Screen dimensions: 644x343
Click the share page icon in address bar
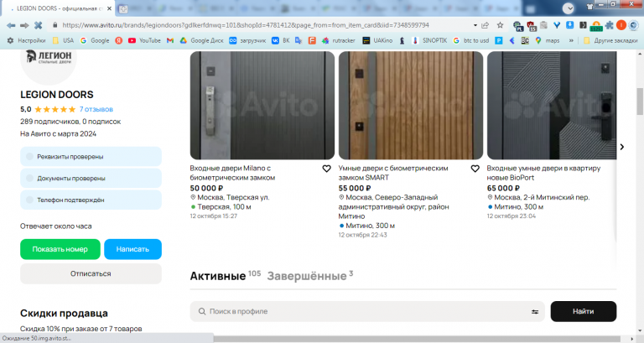(x=486, y=25)
